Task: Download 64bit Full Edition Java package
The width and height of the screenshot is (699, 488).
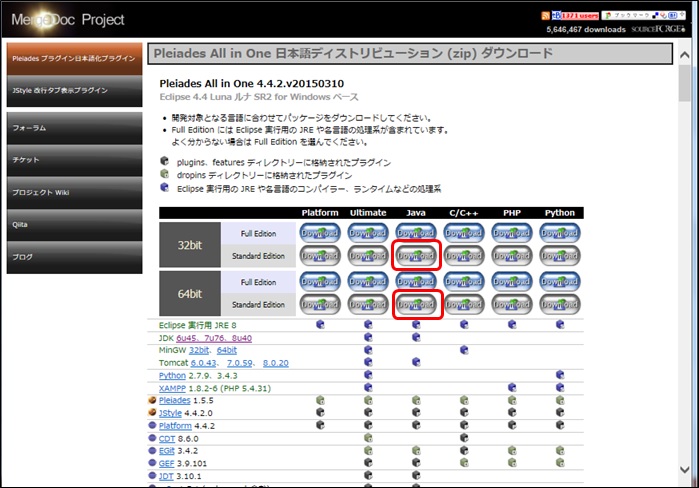Action: (x=416, y=282)
